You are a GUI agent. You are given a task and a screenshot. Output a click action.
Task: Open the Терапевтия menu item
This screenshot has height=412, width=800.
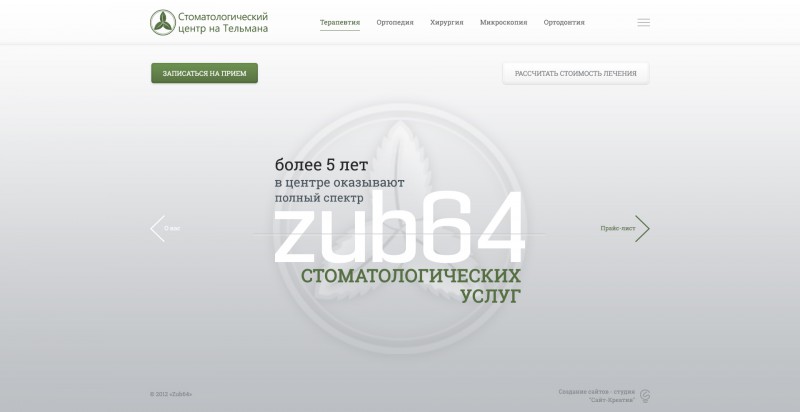340,22
